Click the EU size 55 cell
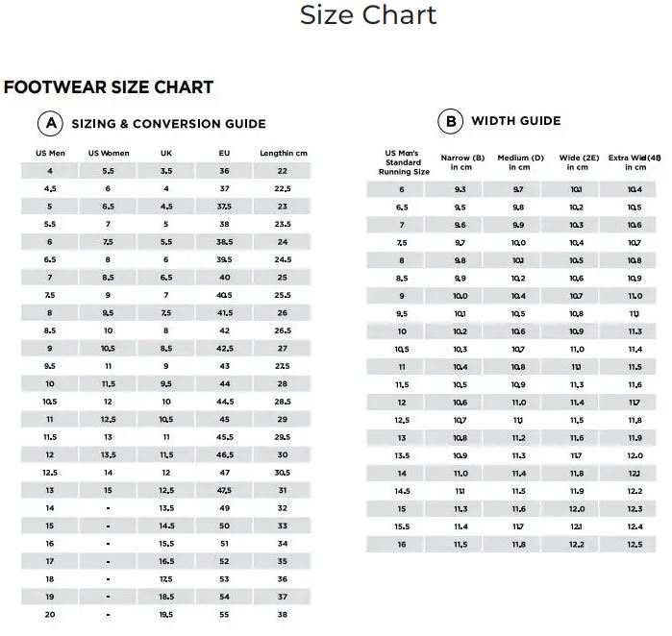Image resolution: width=672 pixels, height=636 pixels. tap(224, 614)
